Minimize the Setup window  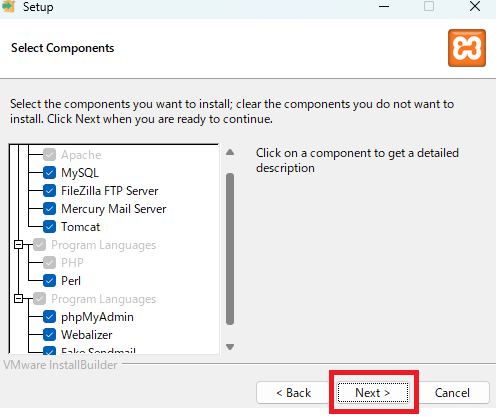384,7
